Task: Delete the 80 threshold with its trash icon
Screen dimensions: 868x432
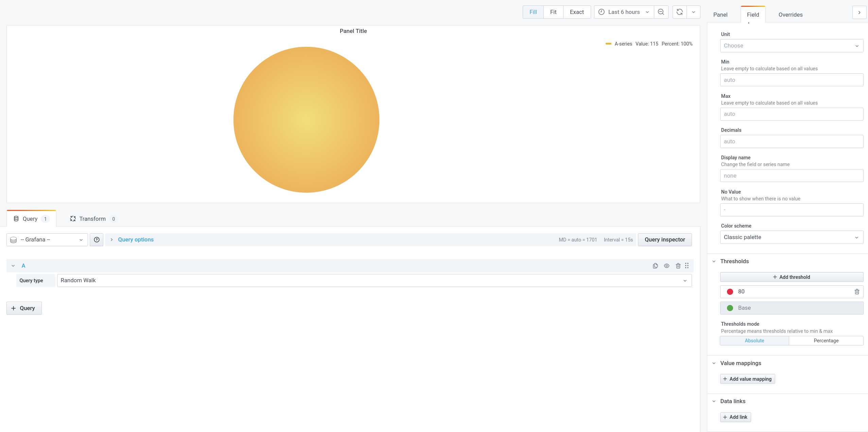Action: click(x=856, y=291)
